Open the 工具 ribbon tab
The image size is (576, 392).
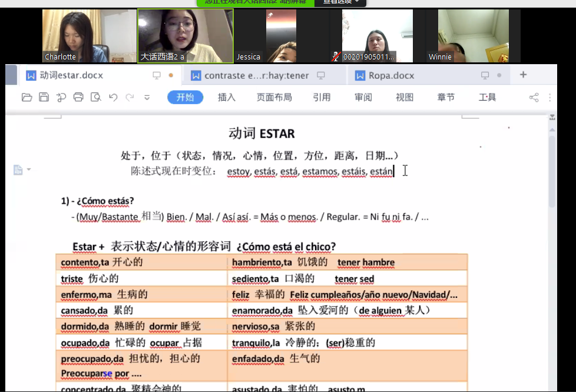[x=487, y=97]
